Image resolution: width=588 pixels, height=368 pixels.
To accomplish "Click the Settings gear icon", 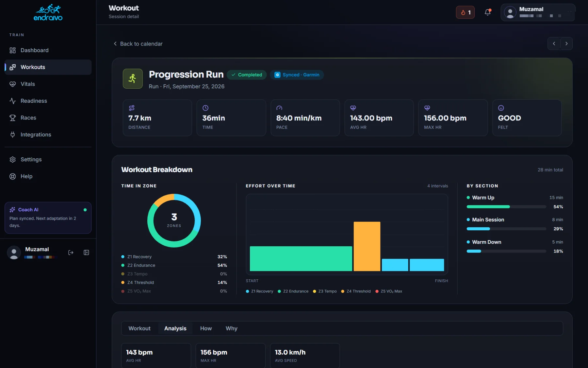I will click(13, 159).
